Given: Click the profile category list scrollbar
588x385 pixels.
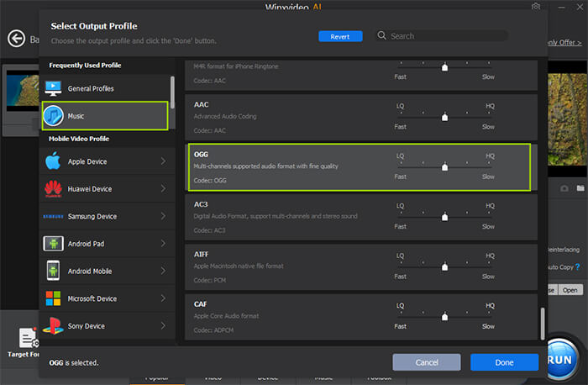Looking at the screenshot, I should coord(172,92).
